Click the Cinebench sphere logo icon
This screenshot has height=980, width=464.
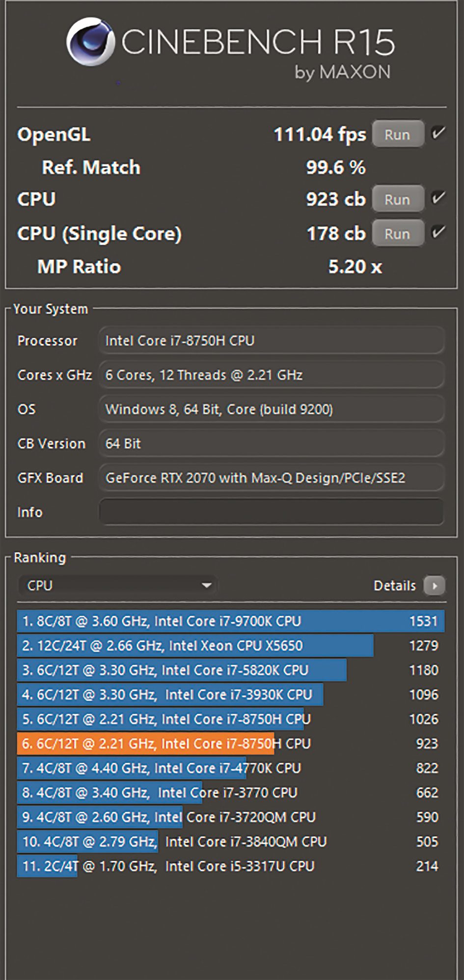point(90,42)
